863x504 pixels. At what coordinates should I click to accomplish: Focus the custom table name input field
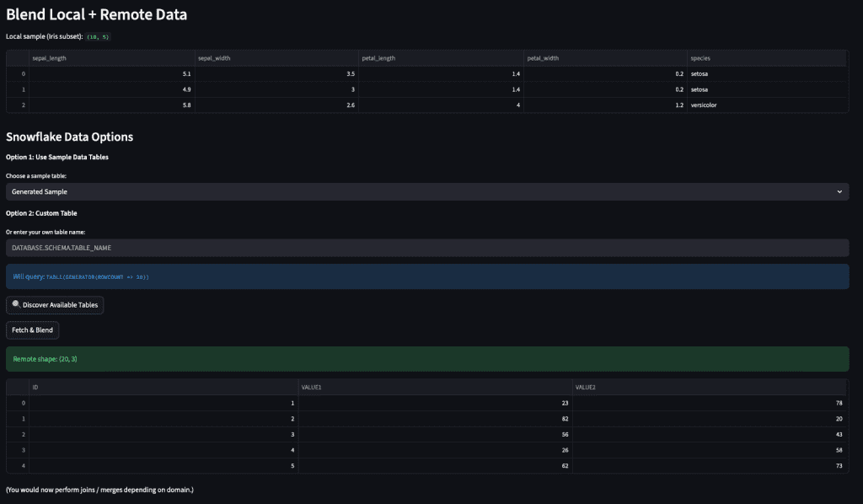[x=426, y=249]
